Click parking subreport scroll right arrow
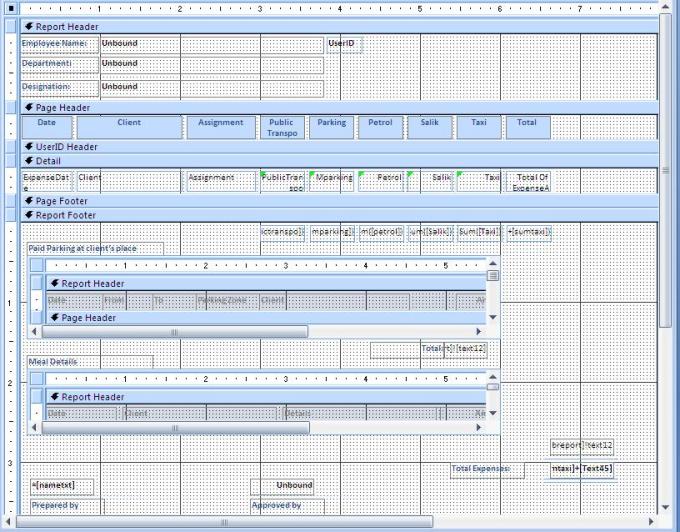The width and height of the screenshot is (680, 532). tap(479, 332)
